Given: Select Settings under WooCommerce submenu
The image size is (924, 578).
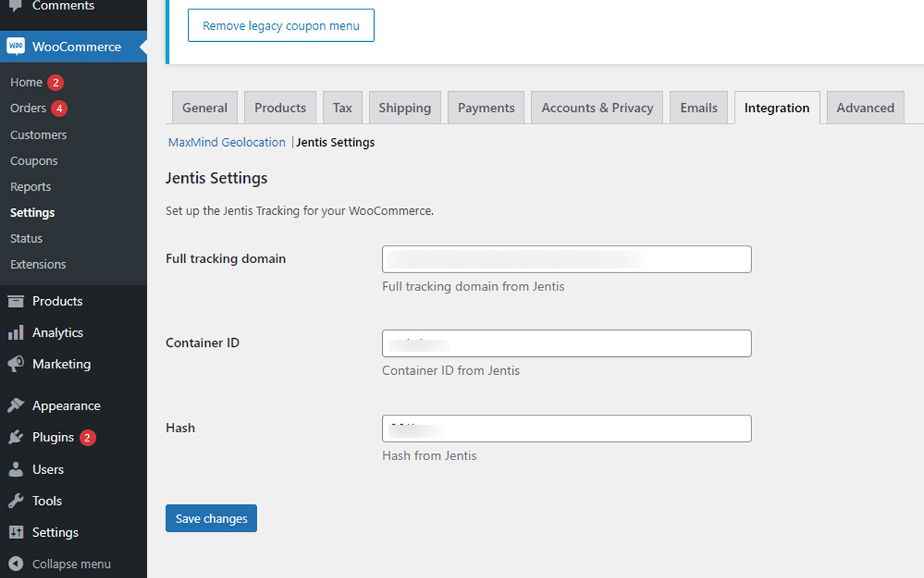Looking at the screenshot, I should coord(33,212).
